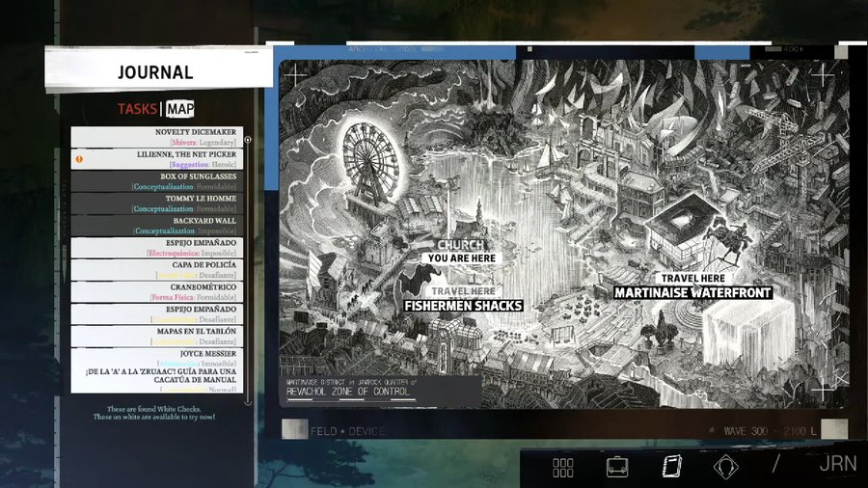Click the orange alert on Lilienne row
868x488 pixels.
point(79,159)
